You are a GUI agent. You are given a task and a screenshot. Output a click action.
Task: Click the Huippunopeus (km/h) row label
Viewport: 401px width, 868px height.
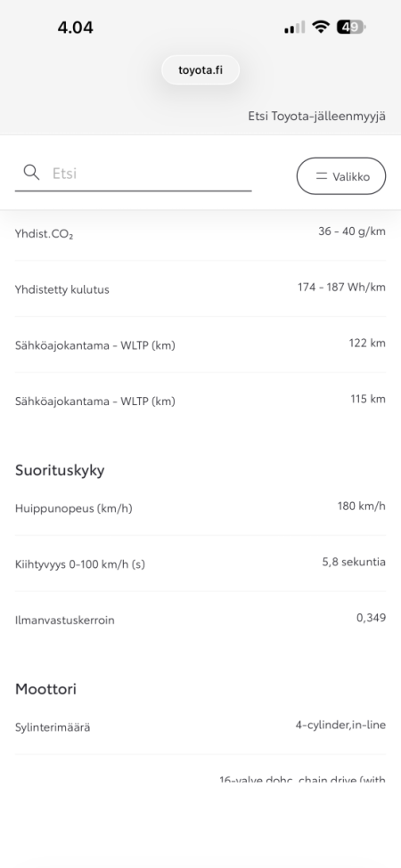(x=74, y=508)
